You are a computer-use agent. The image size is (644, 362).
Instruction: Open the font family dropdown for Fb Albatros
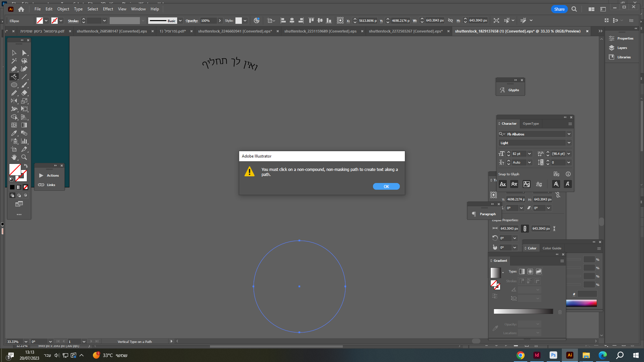pos(569,134)
